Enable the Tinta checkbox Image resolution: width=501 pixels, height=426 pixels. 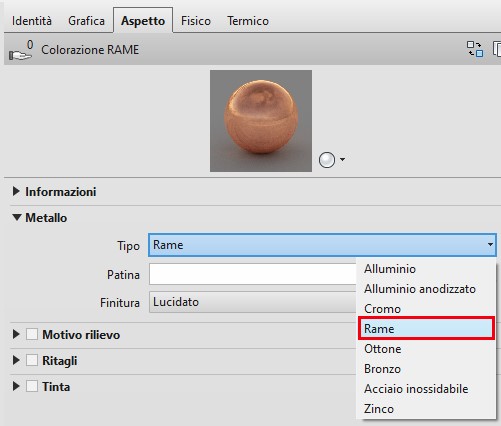[32, 386]
